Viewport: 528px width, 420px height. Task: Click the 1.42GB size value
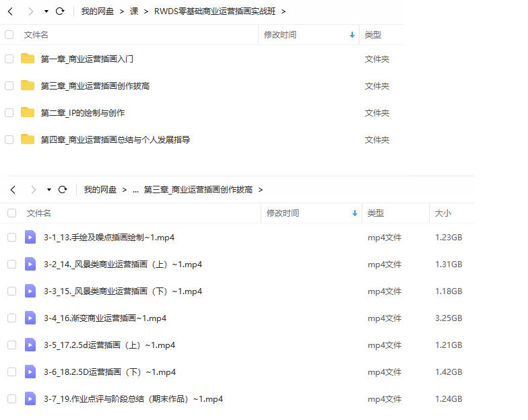[x=449, y=372]
